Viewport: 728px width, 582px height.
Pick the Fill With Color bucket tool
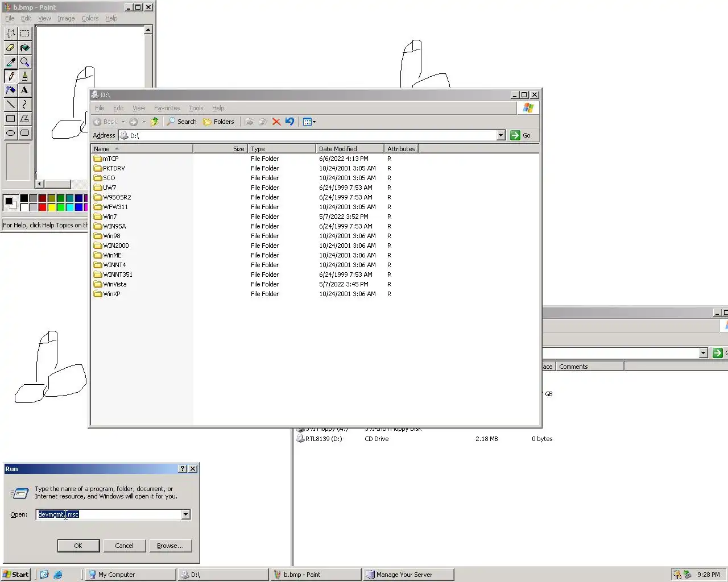pyautogui.click(x=25, y=48)
